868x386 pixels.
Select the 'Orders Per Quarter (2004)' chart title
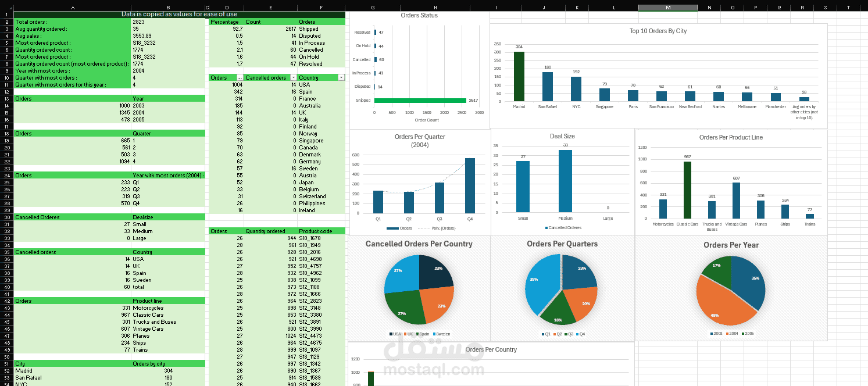[x=420, y=141]
